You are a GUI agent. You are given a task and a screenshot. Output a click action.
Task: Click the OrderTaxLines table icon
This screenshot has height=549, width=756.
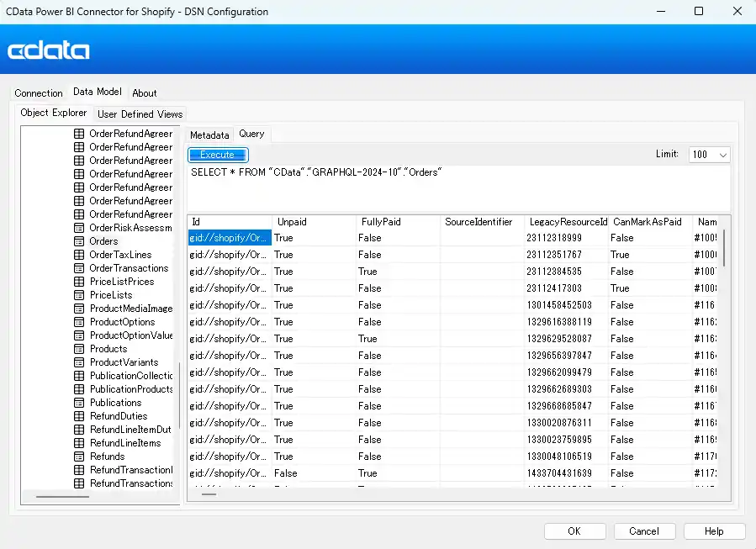tap(80, 255)
